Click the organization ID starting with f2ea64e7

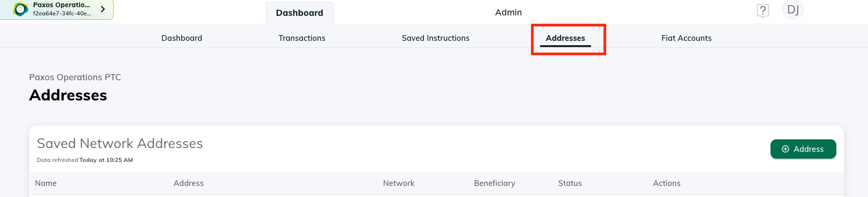coord(62,13)
